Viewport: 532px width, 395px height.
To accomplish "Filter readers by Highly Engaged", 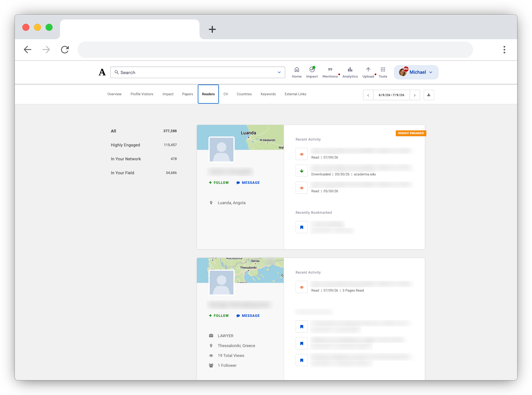I will pos(144,145).
